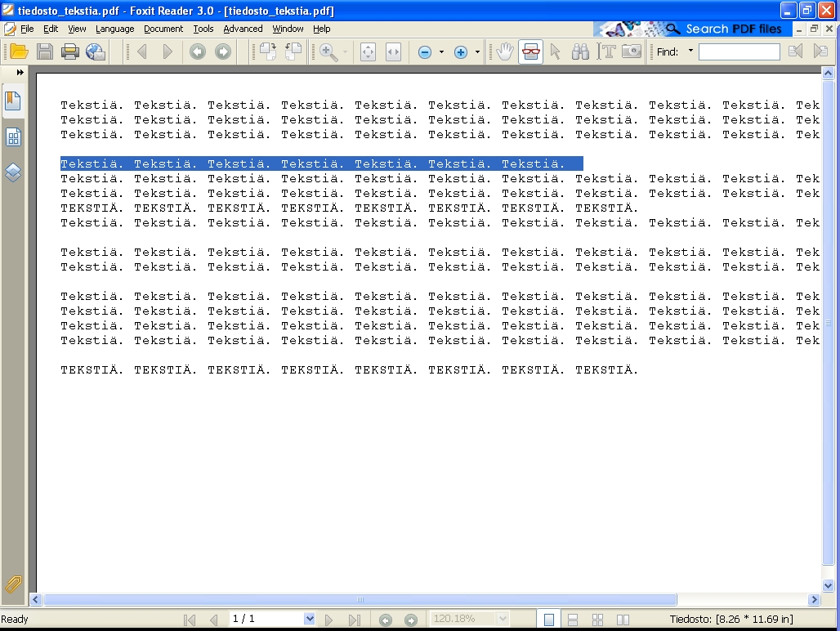Open the page number dropdown showing 1 / 1

point(309,619)
